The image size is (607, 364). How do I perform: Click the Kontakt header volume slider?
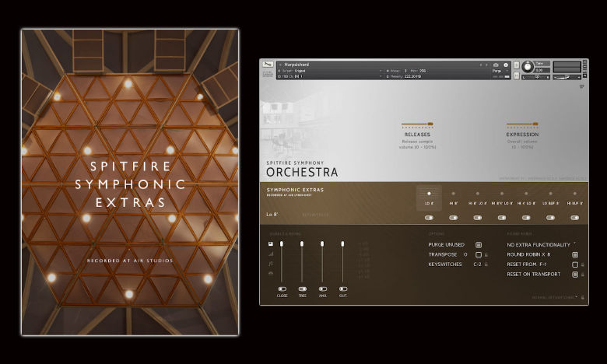[x=567, y=77]
